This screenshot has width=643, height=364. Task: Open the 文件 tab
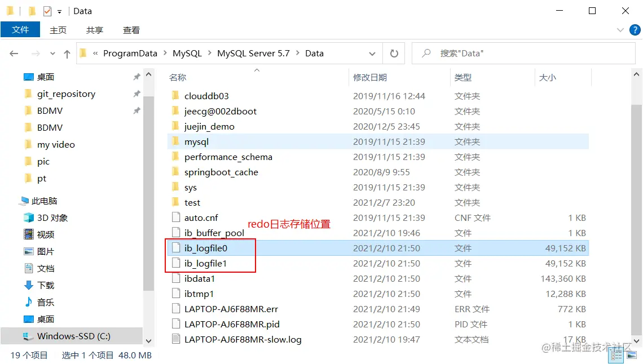[20, 29]
